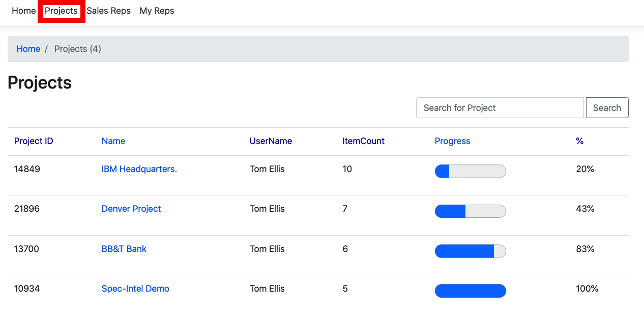Screen dimensions: 644x312
Task: Focus the Search for Project field
Action: 500,108
